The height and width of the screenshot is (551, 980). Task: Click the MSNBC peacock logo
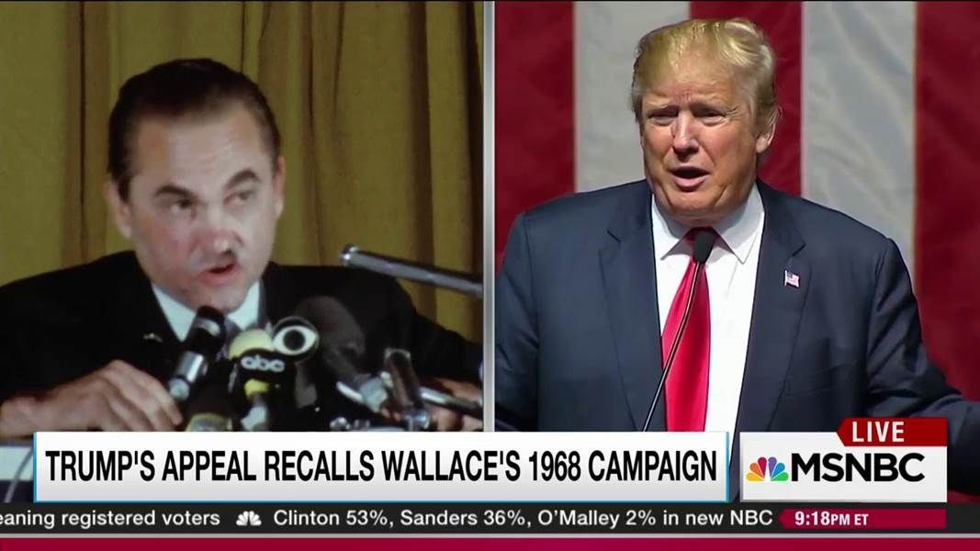[767, 470]
